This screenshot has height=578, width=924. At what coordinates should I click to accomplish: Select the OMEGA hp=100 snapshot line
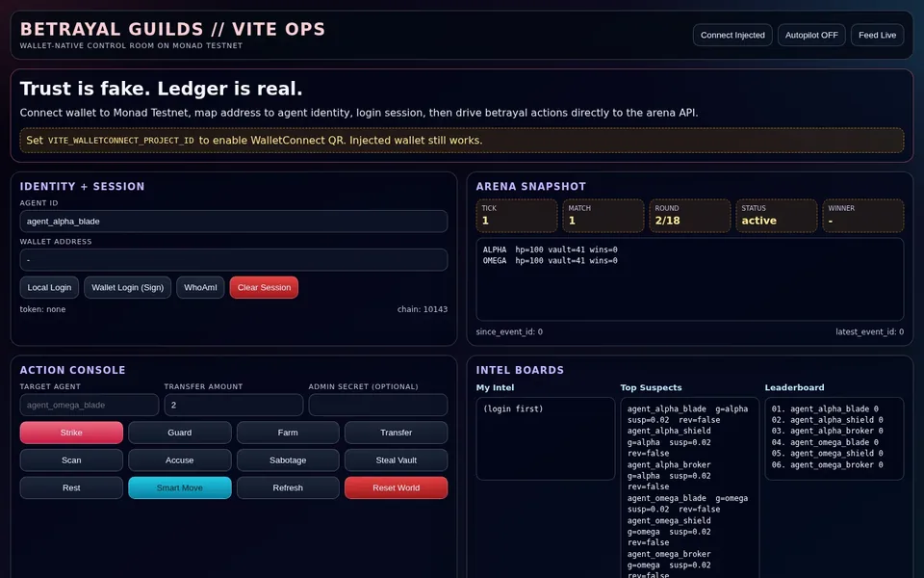pyautogui.click(x=550, y=261)
